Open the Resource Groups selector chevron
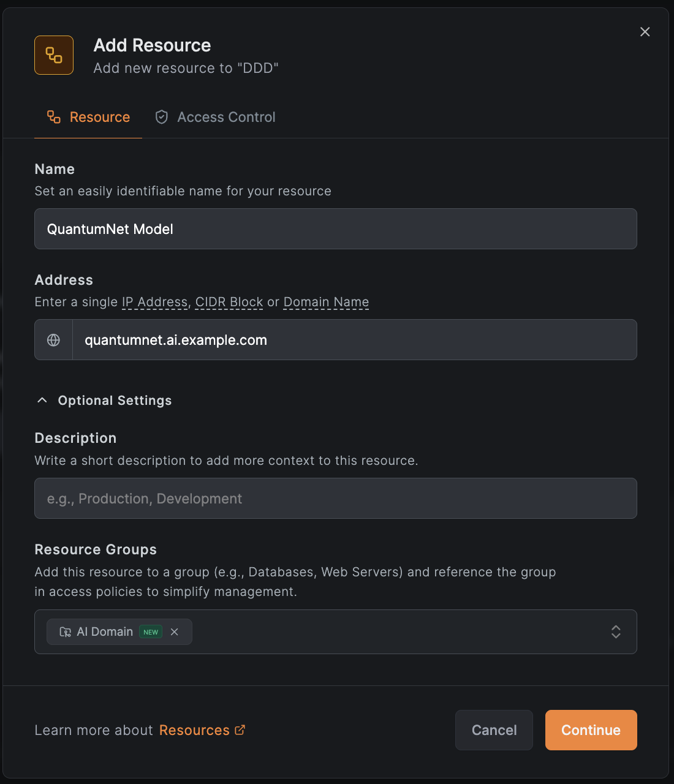Screen dimensions: 674x784 click(x=616, y=631)
